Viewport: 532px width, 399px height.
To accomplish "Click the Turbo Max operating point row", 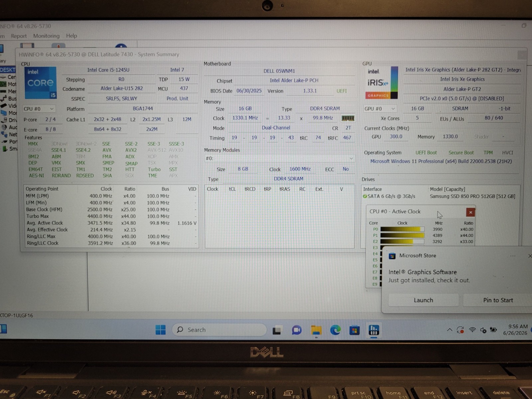I will pos(111,216).
